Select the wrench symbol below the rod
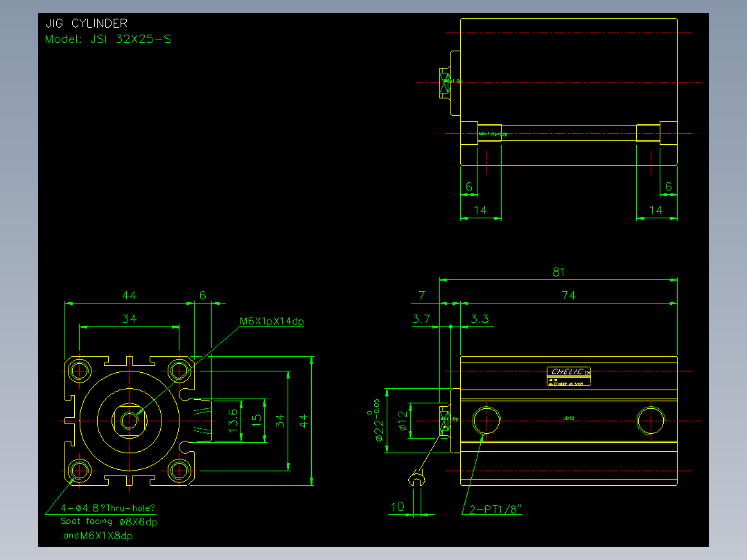 (x=417, y=478)
